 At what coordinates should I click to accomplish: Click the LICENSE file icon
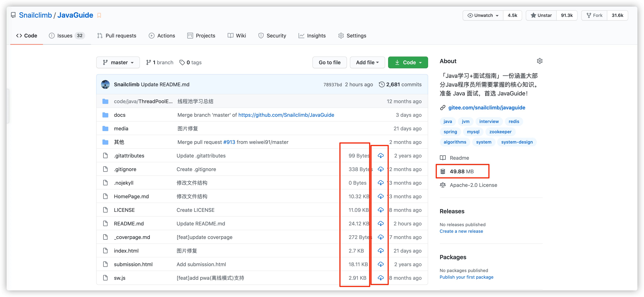(x=105, y=210)
